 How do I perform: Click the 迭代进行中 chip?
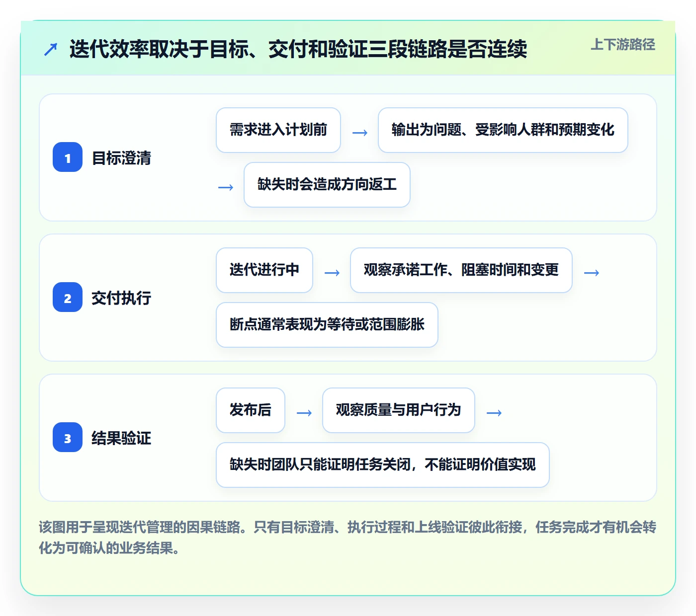[264, 270]
